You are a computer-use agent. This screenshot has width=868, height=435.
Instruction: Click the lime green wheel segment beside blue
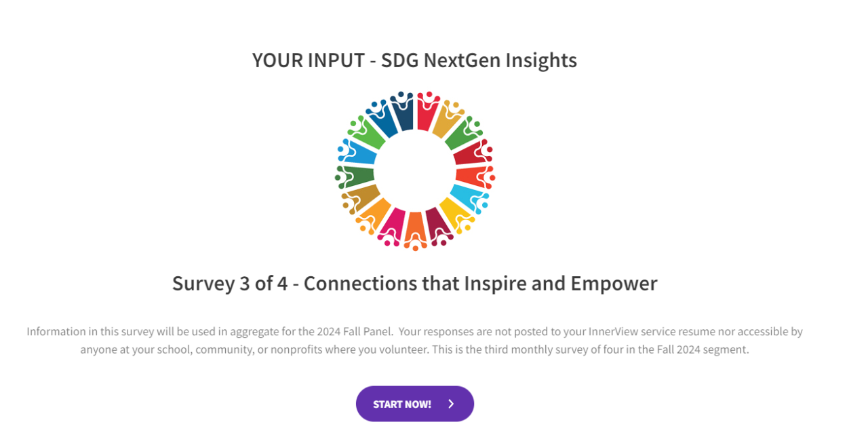(x=368, y=136)
